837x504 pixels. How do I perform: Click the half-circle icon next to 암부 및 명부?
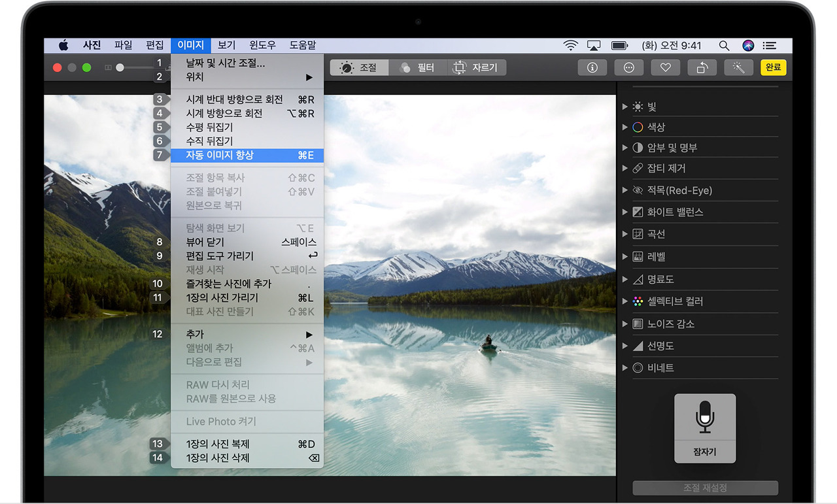tap(638, 148)
